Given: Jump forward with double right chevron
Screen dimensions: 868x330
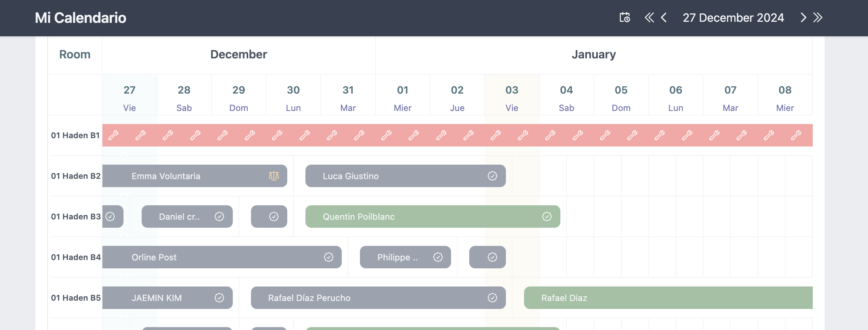Looking at the screenshot, I should tap(818, 17).
